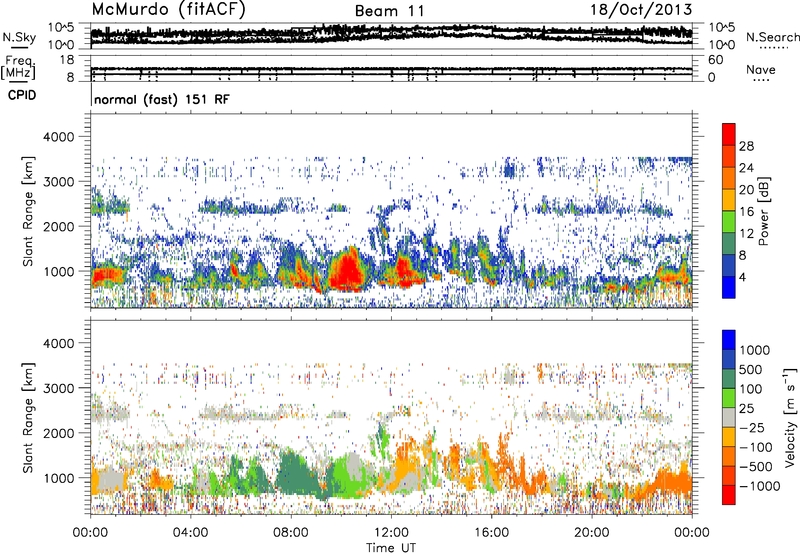The width and height of the screenshot is (800, 554).
Task: Pick the bright blue bottom Power colorbar segment
Action: tap(729, 288)
